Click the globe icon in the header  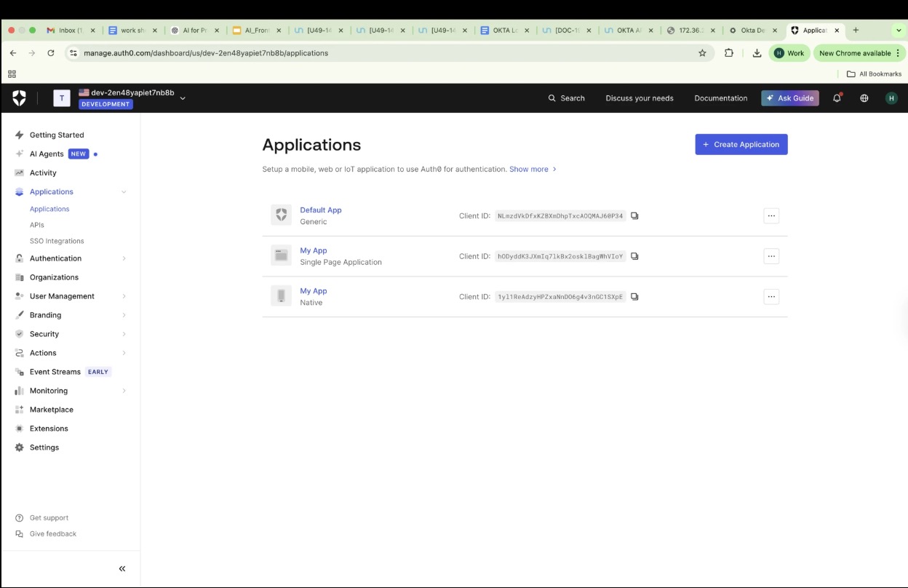(863, 98)
